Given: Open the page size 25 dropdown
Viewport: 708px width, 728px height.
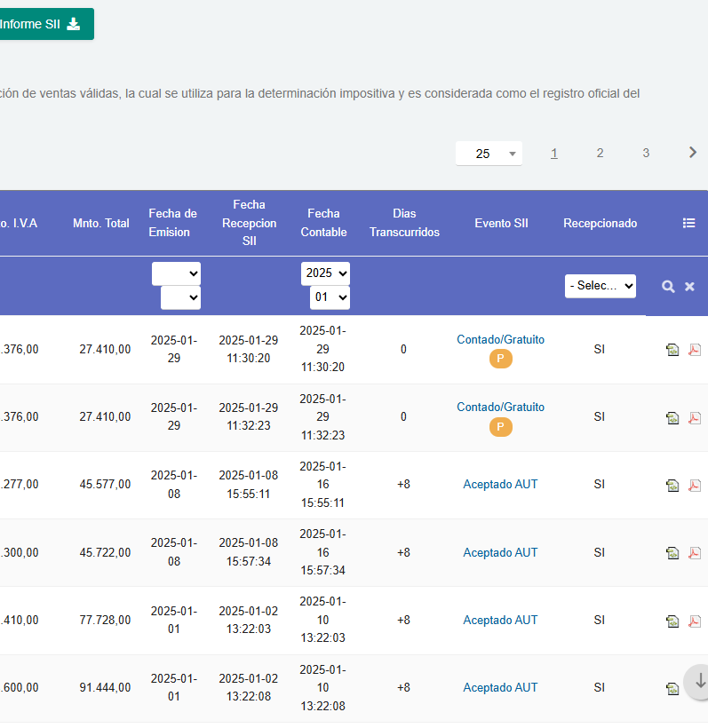Looking at the screenshot, I should (x=489, y=154).
